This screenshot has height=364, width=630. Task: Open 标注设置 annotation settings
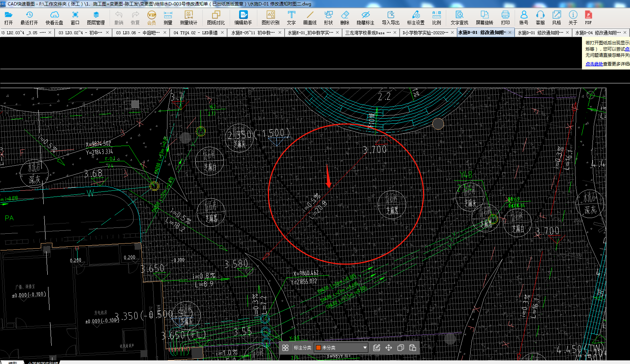pyautogui.click(x=416, y=18)
